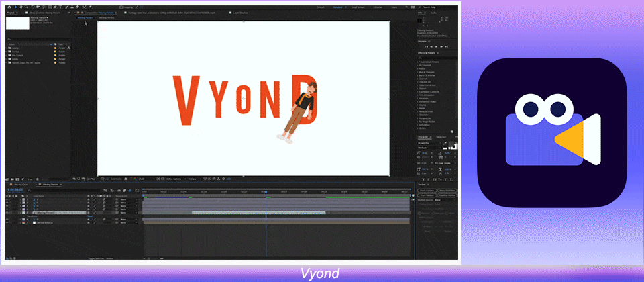Click the Project panel composition thumbnail
644x282 pixels.
click(17, 23)
